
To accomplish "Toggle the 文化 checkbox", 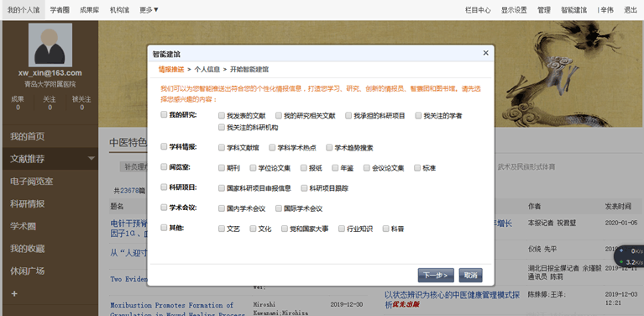I will click(253, 229).
